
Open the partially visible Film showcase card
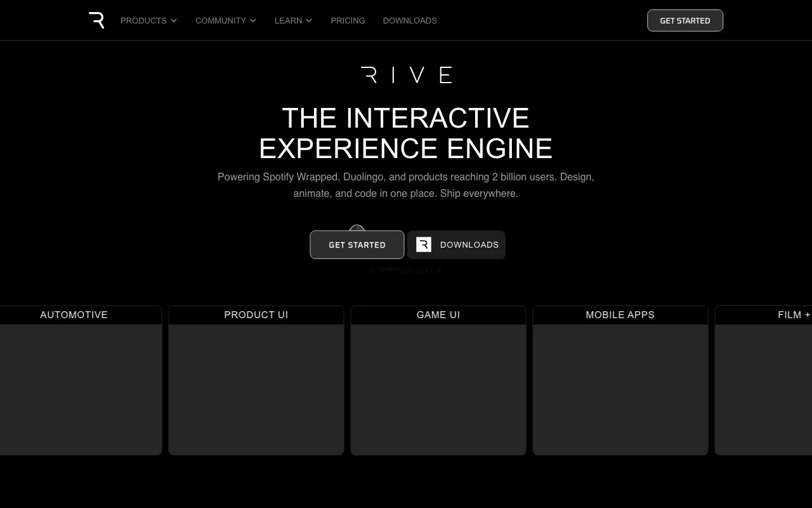[x=764, y=380]
